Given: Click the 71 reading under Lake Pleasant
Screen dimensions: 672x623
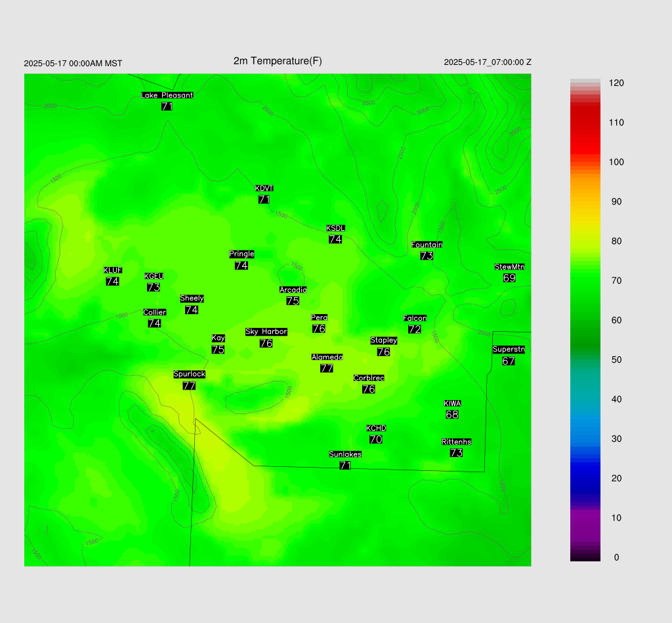Looking at the screenshot, I should click(x=167, y=106).
